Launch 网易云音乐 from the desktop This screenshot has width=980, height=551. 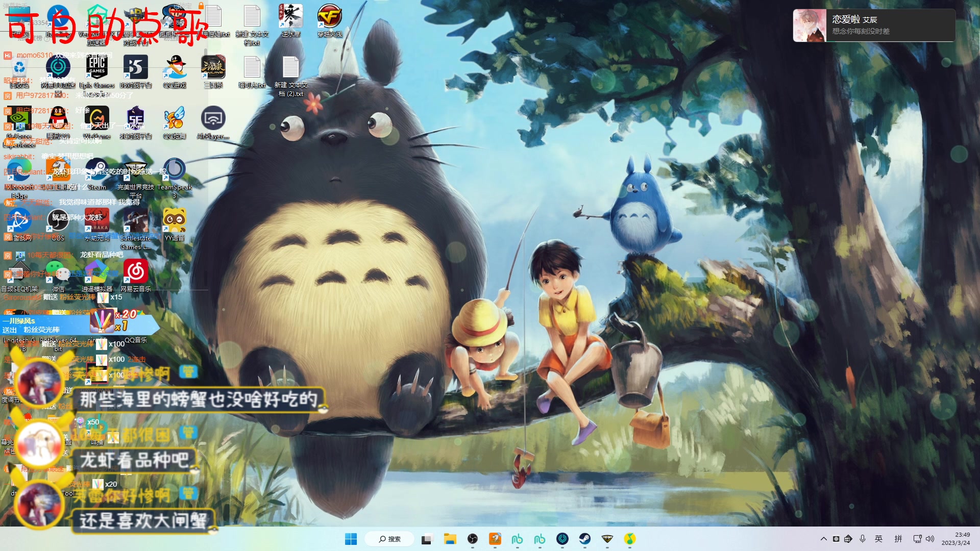coord(136,275)
